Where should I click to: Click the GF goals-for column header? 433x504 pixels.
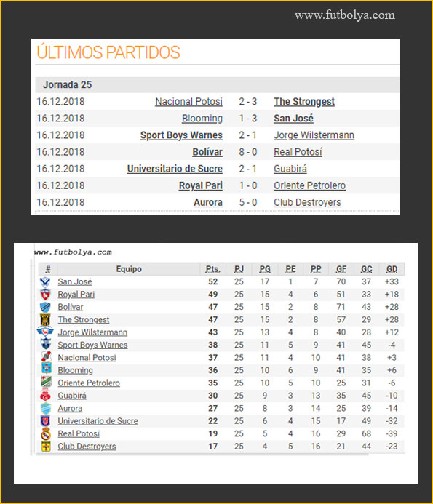(341, 269)
